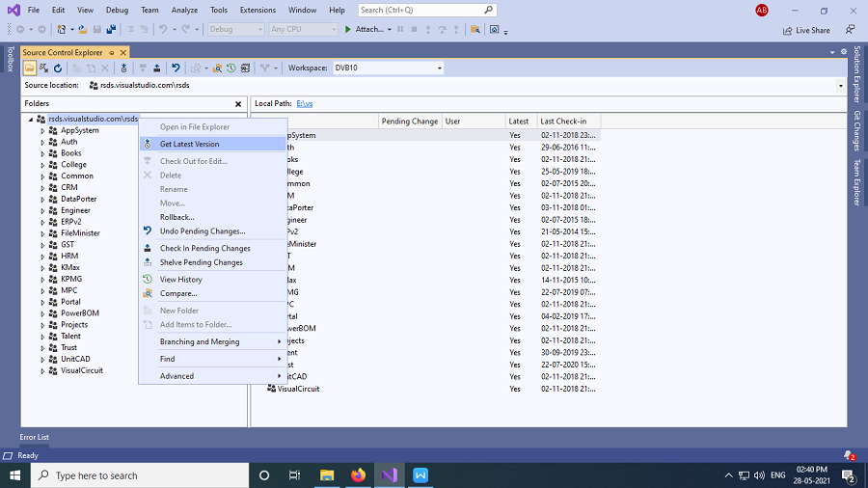
Task: Click Undo Pending Changes toolbar icon
Action: pyautogui.click(x=176, y=68)
